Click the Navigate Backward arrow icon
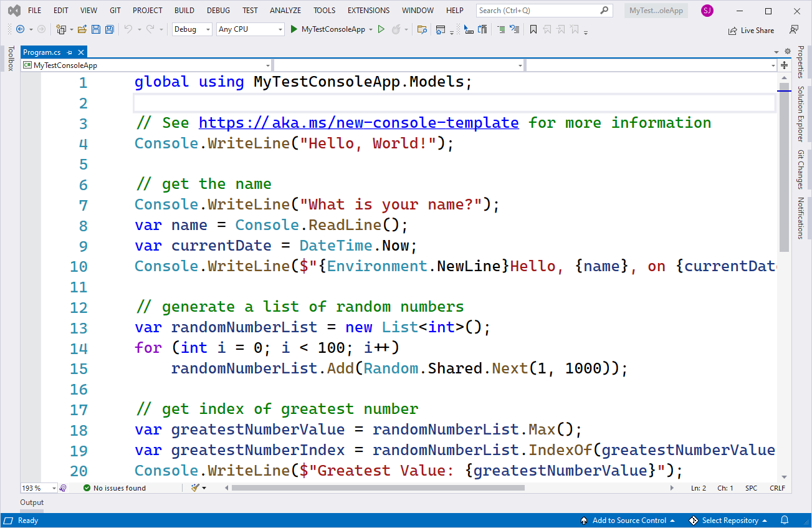Viewport: 812px width, 528px height. [x=20, y=29]
